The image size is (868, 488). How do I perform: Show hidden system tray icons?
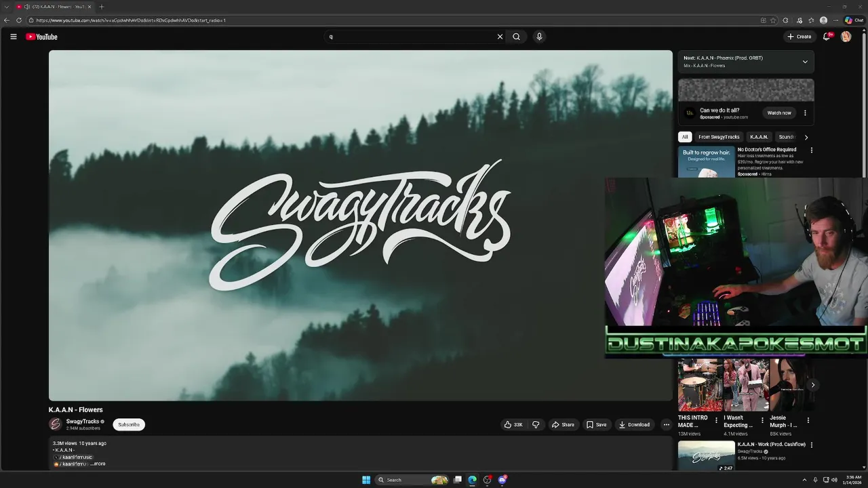(804, 480)
